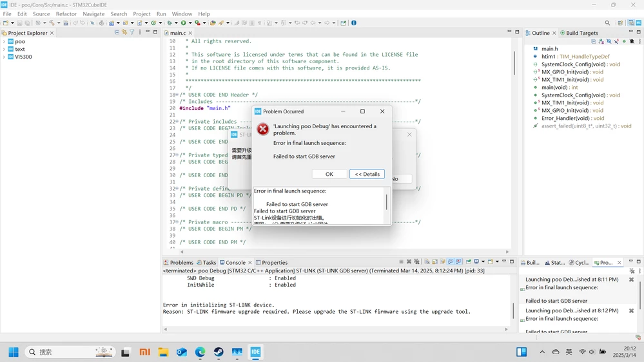Toggle sort in Outline view toolbar
The height and width of the screenshot is (362, 644).
point(601,41)
